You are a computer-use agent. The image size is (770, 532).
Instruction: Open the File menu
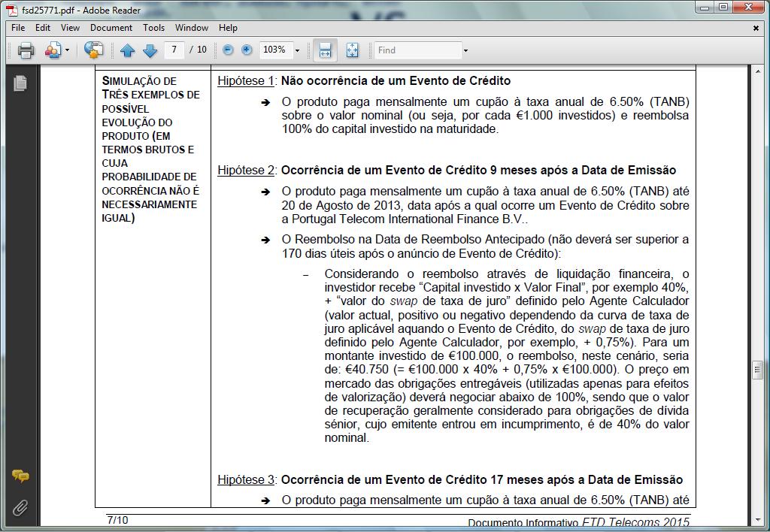click(18, 28)
